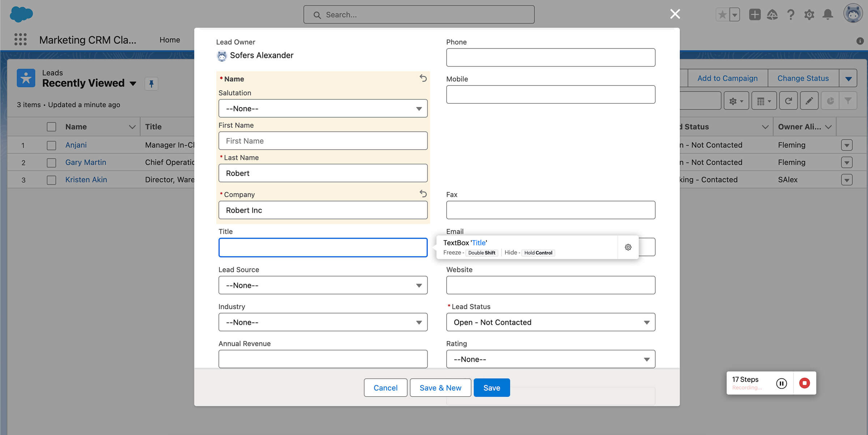The width and height of the screenshot is (868, 435).
Task: Open the Industry picklist
Action: [x=323, y=322]
